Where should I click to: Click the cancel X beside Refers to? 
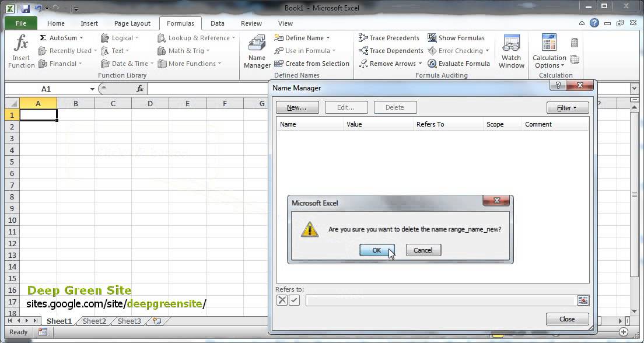pyautogui.click(x=282, y=300)
